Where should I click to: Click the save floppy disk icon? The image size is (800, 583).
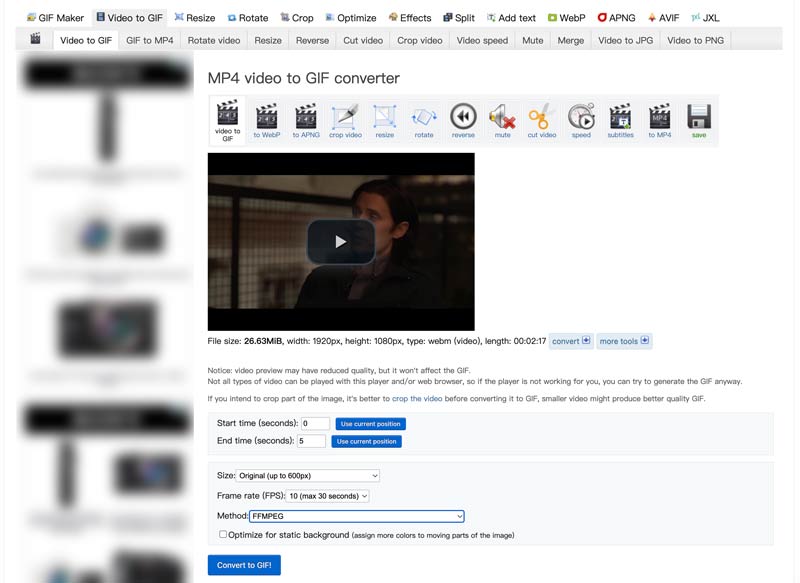pyautogui.click(x=699, y=120)
